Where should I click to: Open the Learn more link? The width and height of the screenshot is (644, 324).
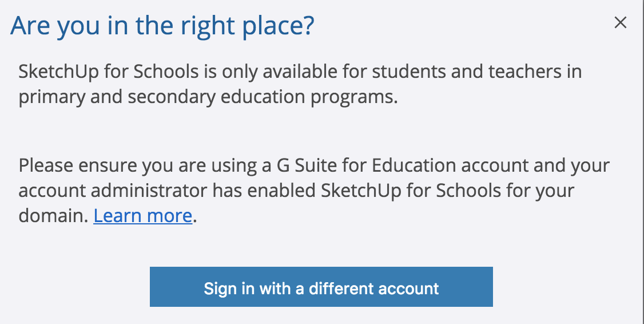(142, 216)
